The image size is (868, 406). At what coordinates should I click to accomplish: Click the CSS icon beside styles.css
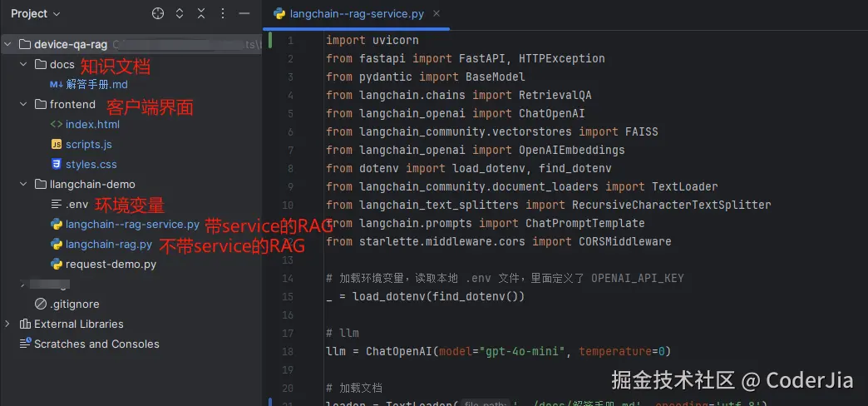click(x=57, y=164)
